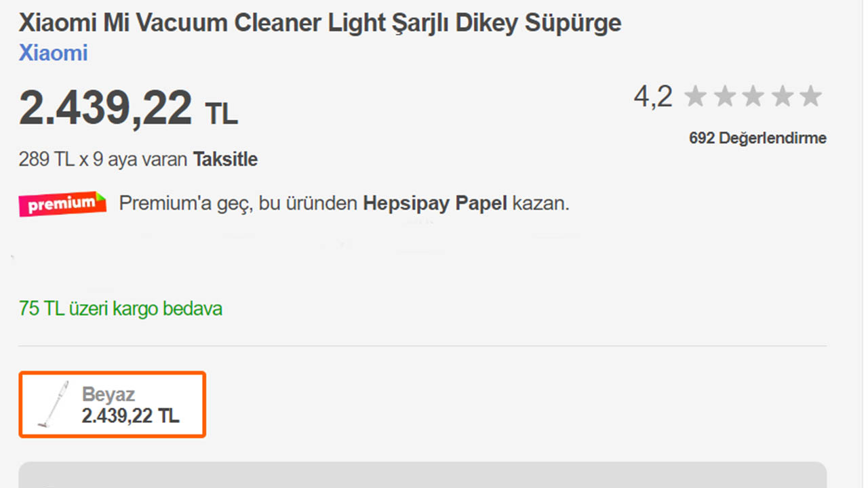The height and width of the screenshot is (488, 868).
Task: Click the Xiaomi Mi Vacuum Cleaner product title
Action: [319, 23]
